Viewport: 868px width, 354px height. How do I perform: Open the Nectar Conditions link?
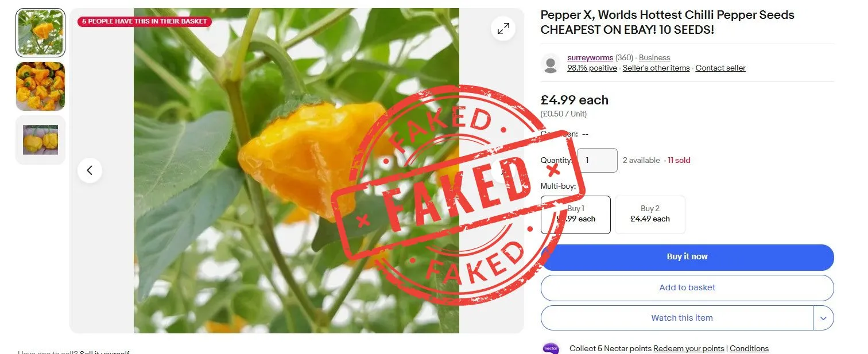tap(749, 348)
